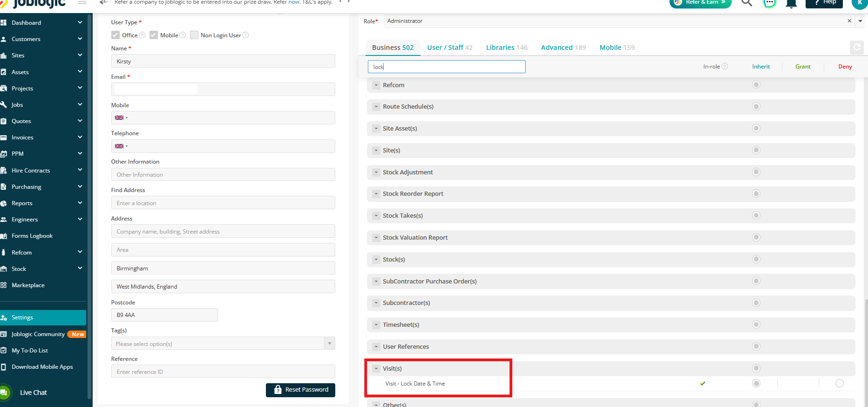Click the Grant column header

coord(803,67)
